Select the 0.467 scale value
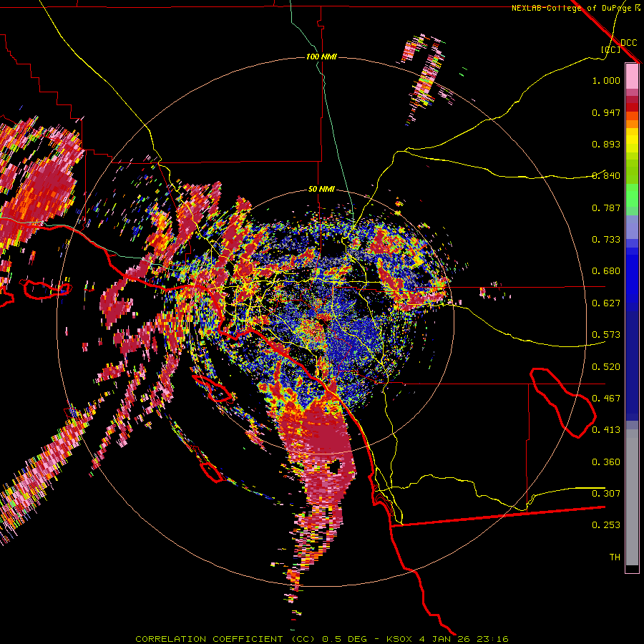This screenshot has width=644, height=644. coord(606,399)
